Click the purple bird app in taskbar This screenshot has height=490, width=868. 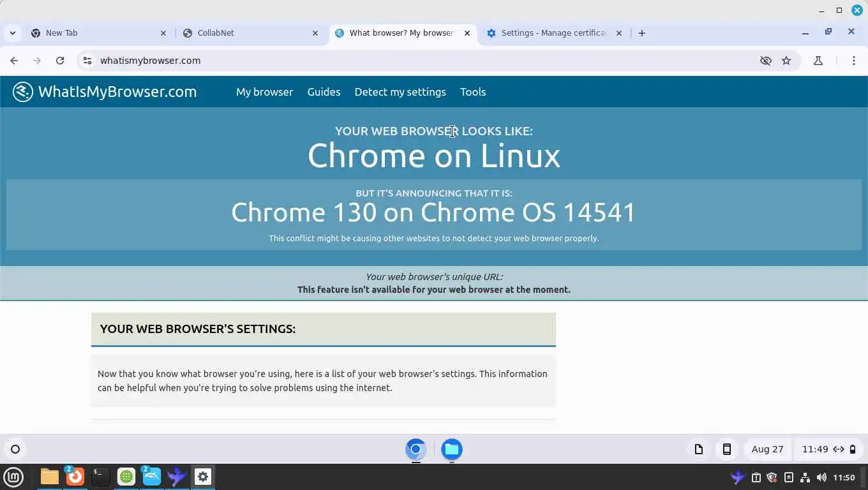click(x=177, y=477)
